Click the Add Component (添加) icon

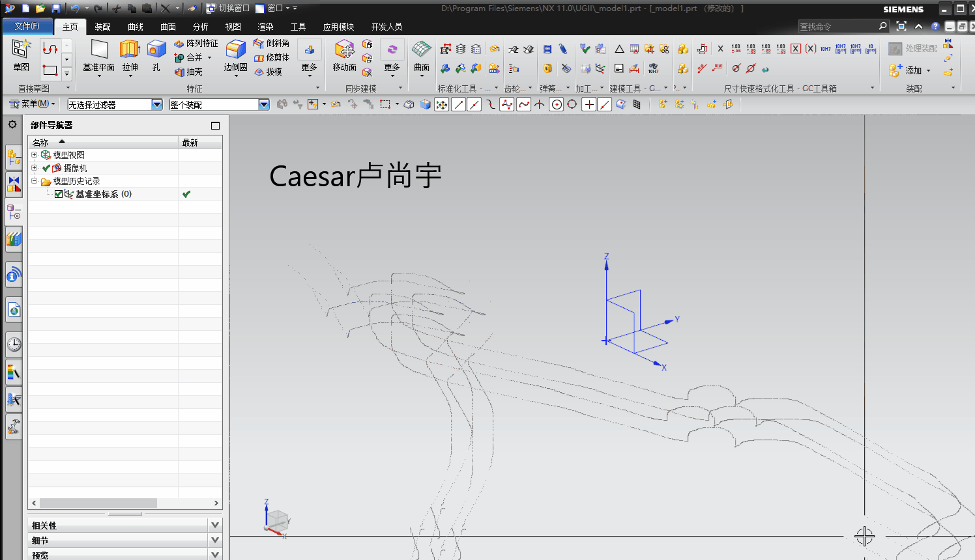click(x=895, y=70)
